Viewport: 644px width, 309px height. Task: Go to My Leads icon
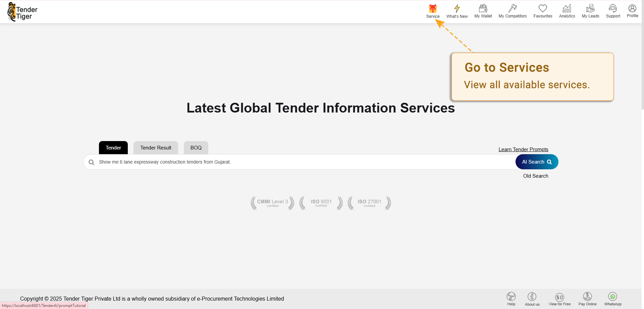pos(590,9)
